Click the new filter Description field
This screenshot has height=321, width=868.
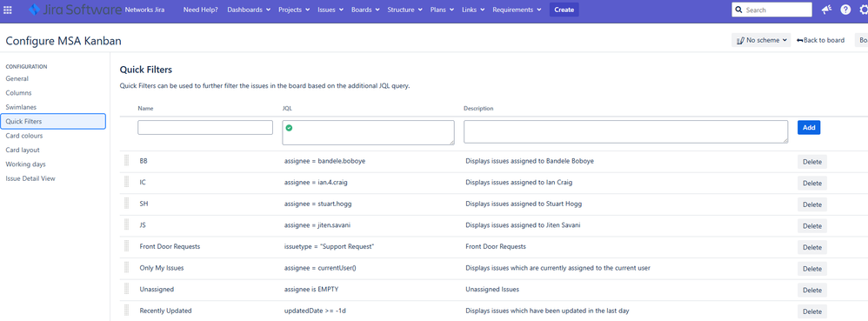[625, 131]
